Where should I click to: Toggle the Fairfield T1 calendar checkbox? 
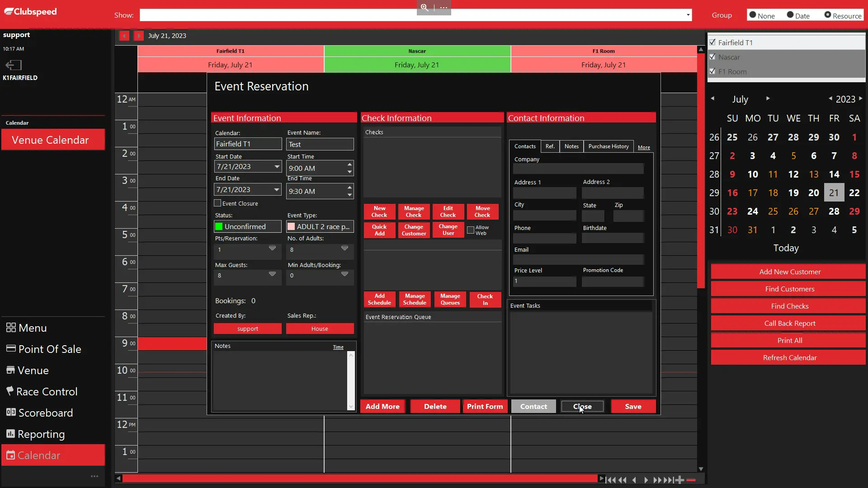click(x=713, y=42)
